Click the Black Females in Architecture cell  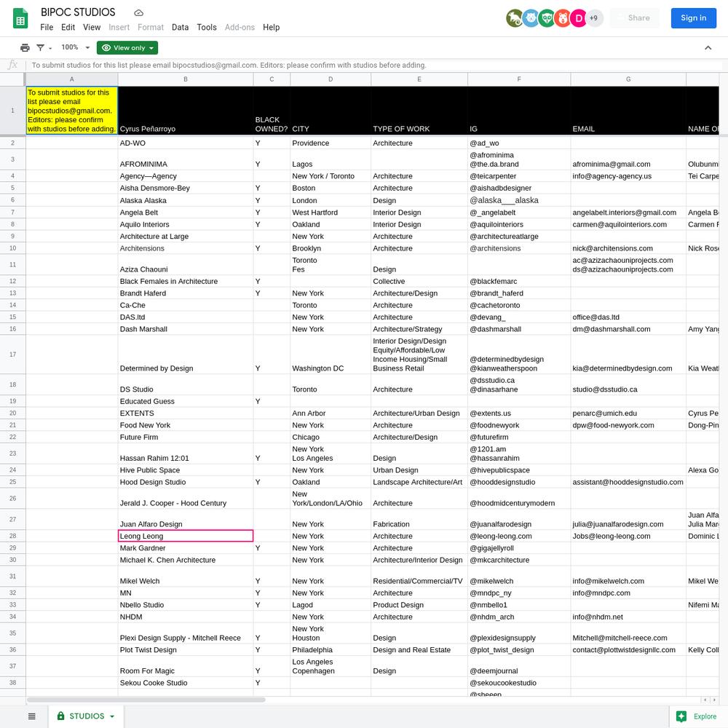pos(186,281)
